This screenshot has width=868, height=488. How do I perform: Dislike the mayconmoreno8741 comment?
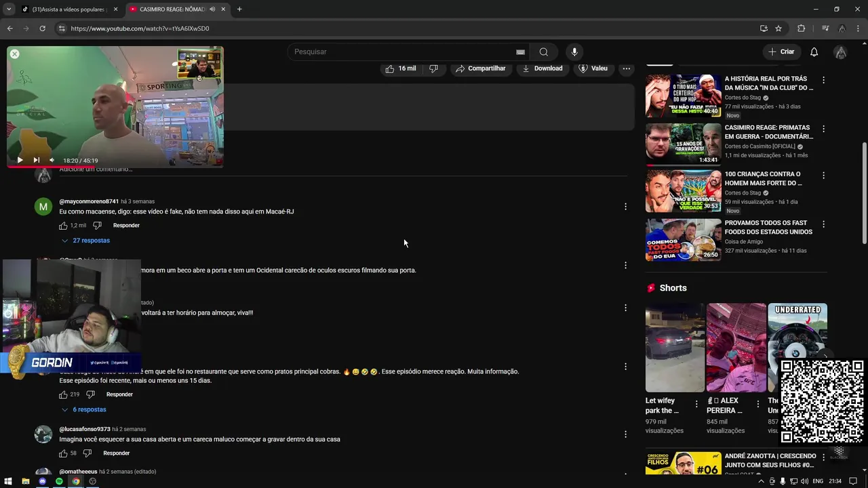[97, 226]
